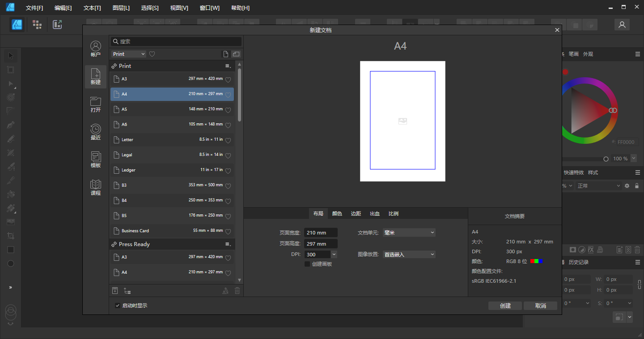Select the Node tool
Viewport: 644px width, 339px height.
(11, 84)
